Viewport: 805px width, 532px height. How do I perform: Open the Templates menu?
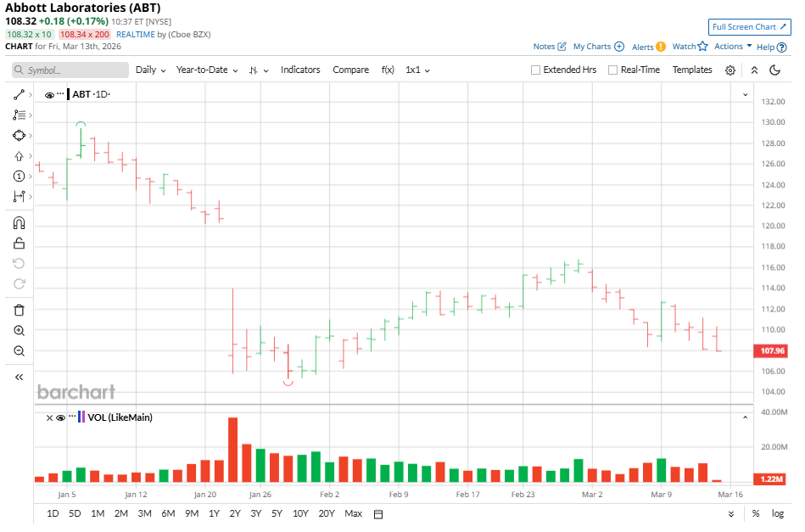(x=692, y=70)
